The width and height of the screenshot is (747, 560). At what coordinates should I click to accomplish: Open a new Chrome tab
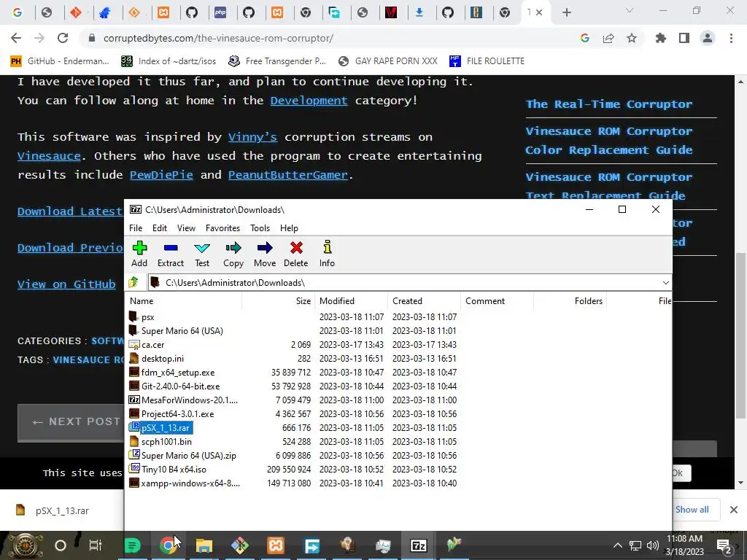click(x=566, y=12)
